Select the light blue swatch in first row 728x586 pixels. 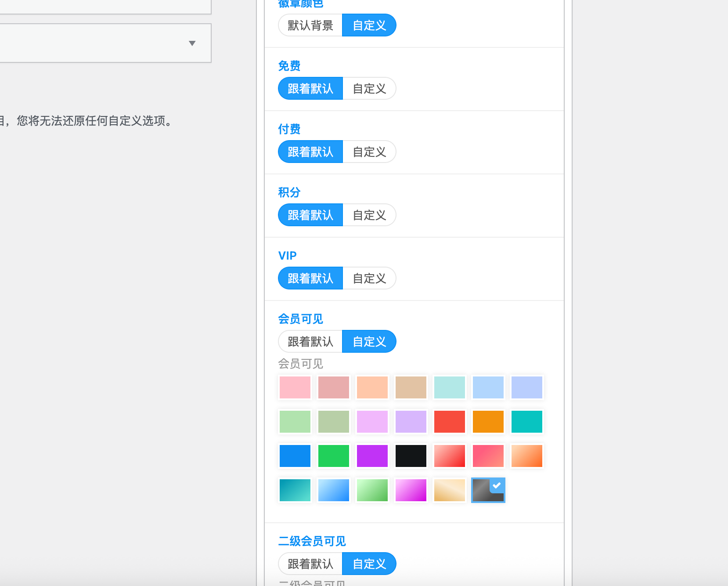click(488, 387)
